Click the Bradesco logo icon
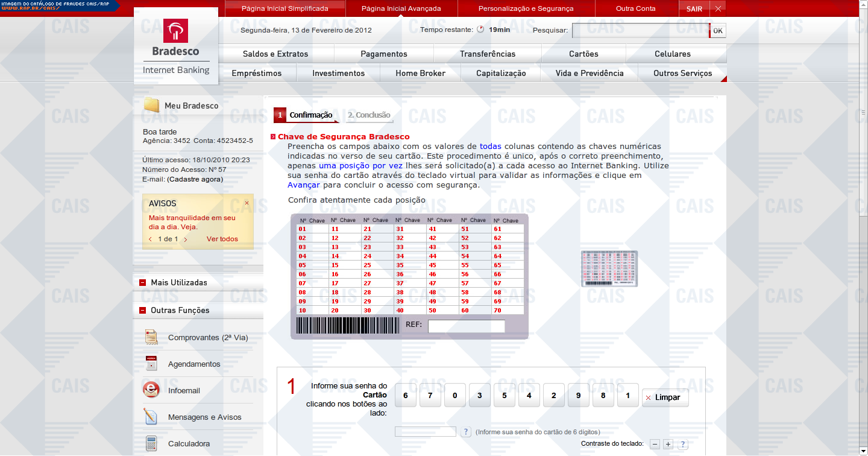Screen dimensions: 868x456 175,31
